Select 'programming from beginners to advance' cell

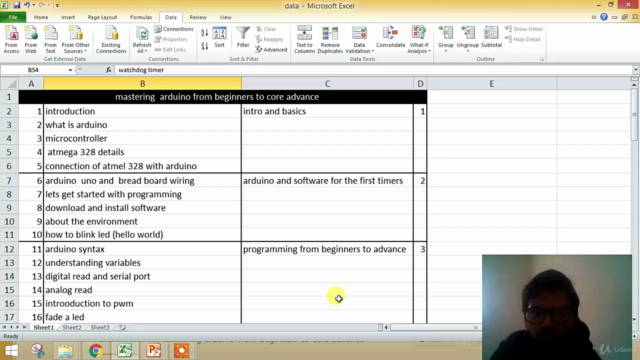pos(327,249)
